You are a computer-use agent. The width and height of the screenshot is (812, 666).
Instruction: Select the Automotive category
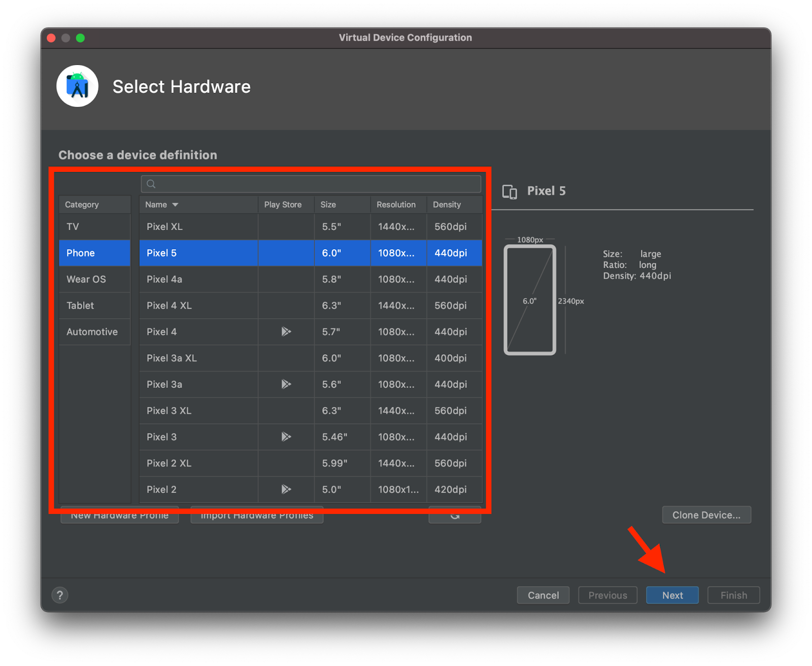coord(94,332)
